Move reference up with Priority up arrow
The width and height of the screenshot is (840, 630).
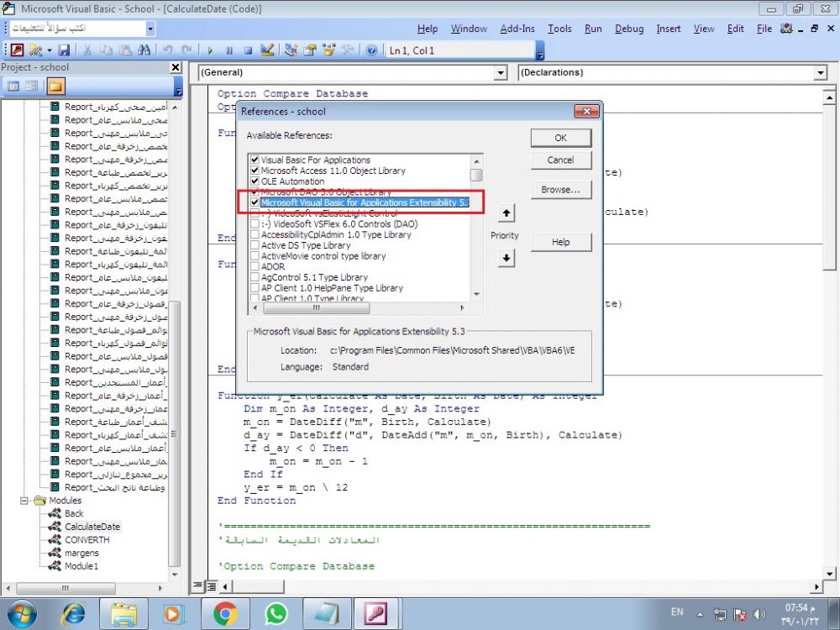[x=507, y=213]
